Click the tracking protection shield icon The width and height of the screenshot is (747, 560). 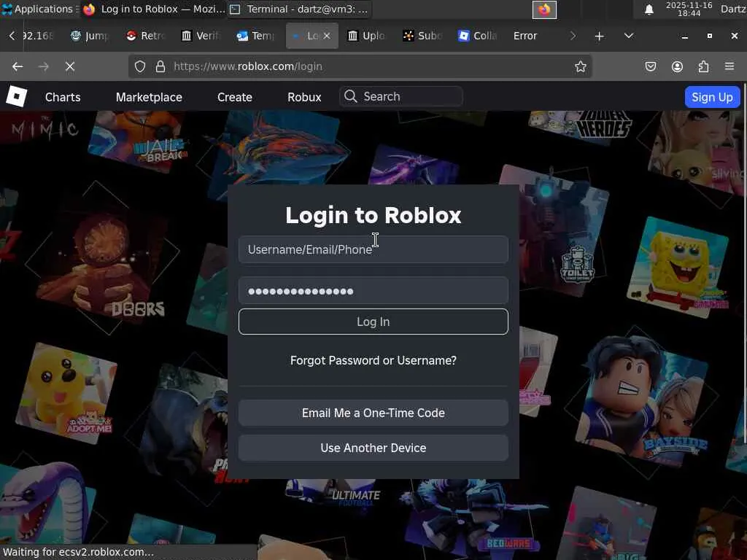[x=139, y=66]
